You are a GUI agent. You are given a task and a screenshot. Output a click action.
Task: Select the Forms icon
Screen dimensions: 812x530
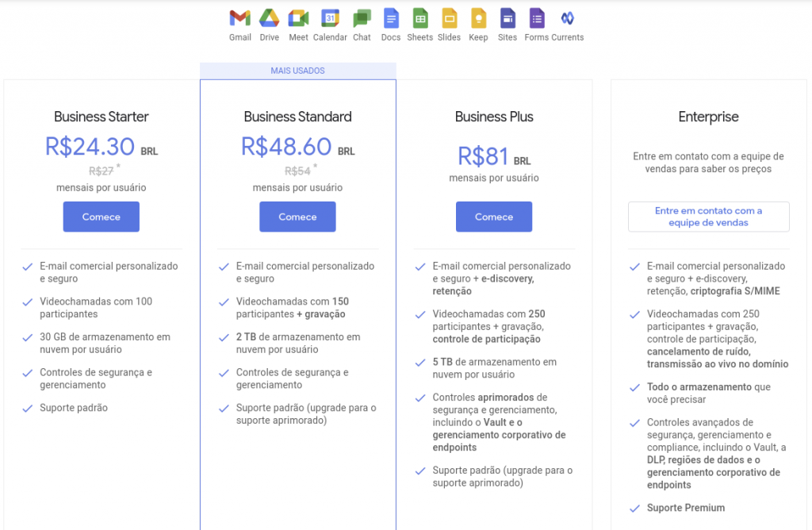pyautogui.click(x=537, y=19)
